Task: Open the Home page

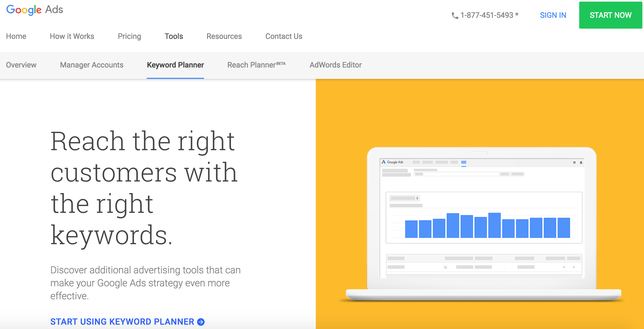Action: pos(16,36)
